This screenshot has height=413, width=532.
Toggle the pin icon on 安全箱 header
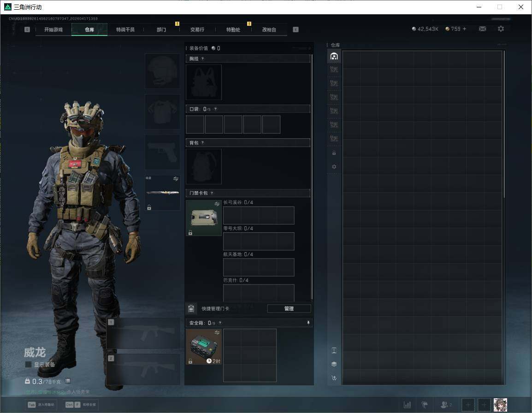coord(308,323)
